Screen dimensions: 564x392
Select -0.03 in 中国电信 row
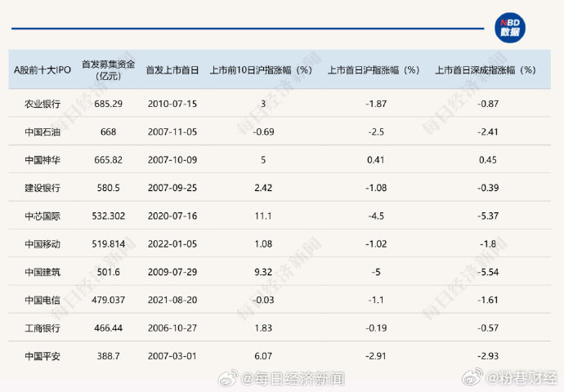[263, 300]
